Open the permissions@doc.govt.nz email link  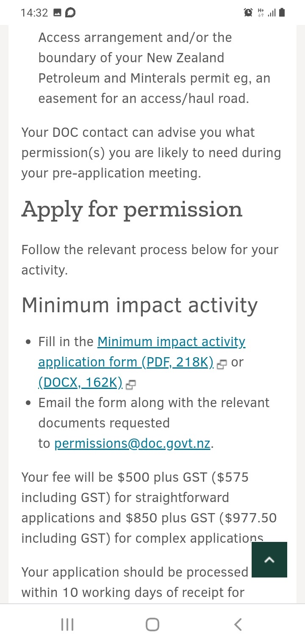click(x=132, y=444)
